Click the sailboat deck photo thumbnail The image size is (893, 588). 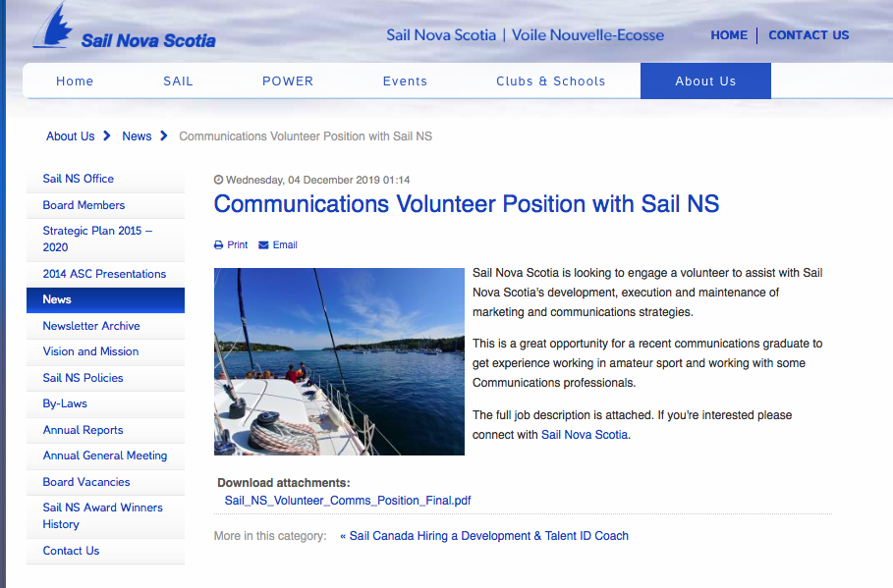(339, 361)
